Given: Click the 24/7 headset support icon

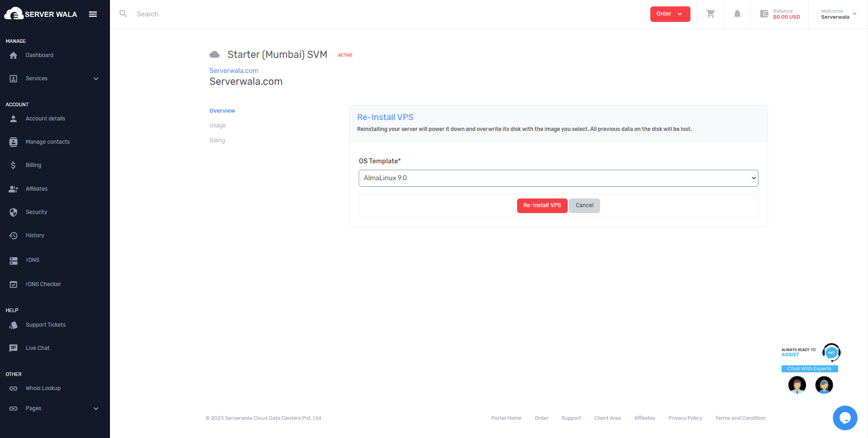Looking at the screenshot, I should (x=831, y=352).
